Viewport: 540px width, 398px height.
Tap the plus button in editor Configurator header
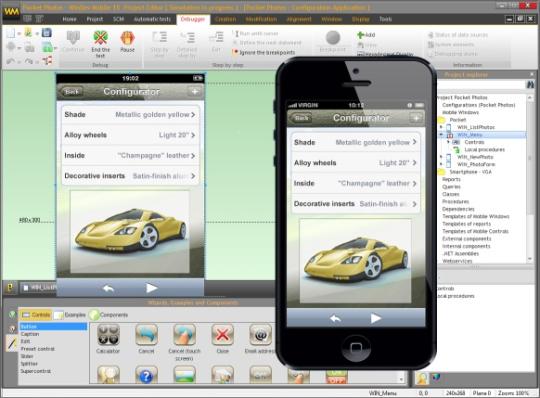point(195,91)
